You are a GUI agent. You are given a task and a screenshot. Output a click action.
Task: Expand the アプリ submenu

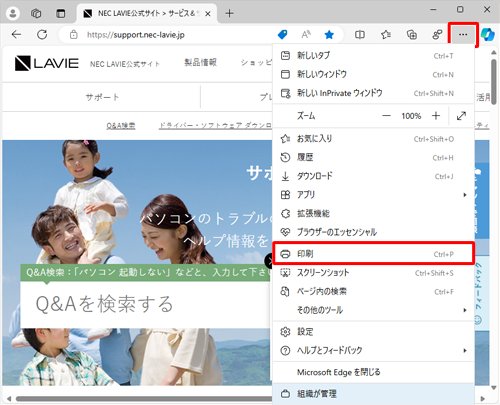tap(373, 195)
